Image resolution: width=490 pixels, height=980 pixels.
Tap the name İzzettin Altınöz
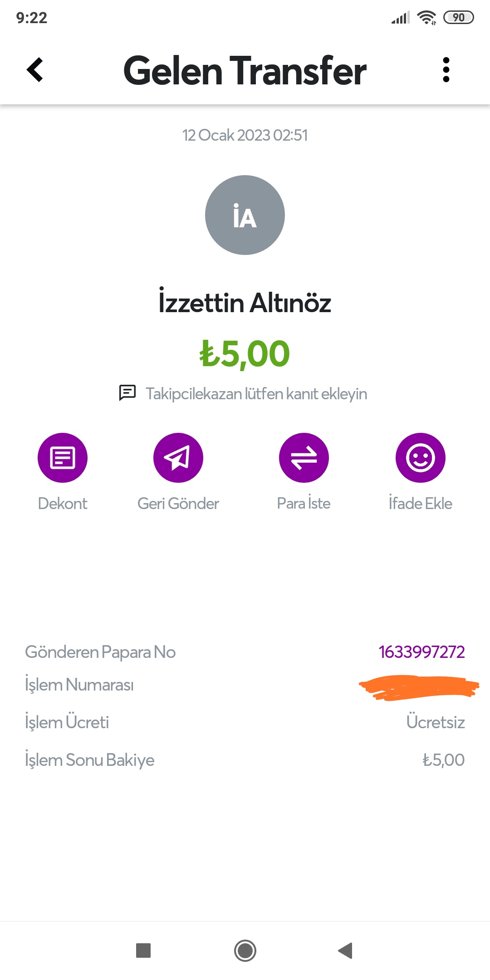point(245,303)
